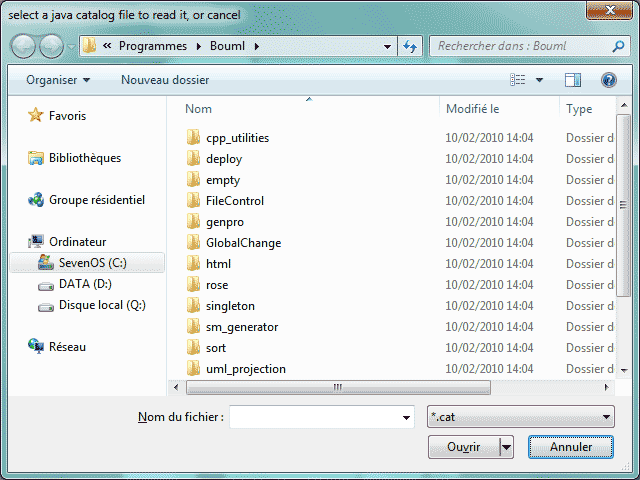Expand the recent pages arrow beside Forward
Viewport: 640px width, 480px height.
coord(71,47)
